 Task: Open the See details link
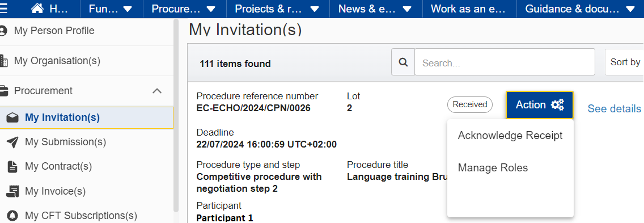(614, 108)
